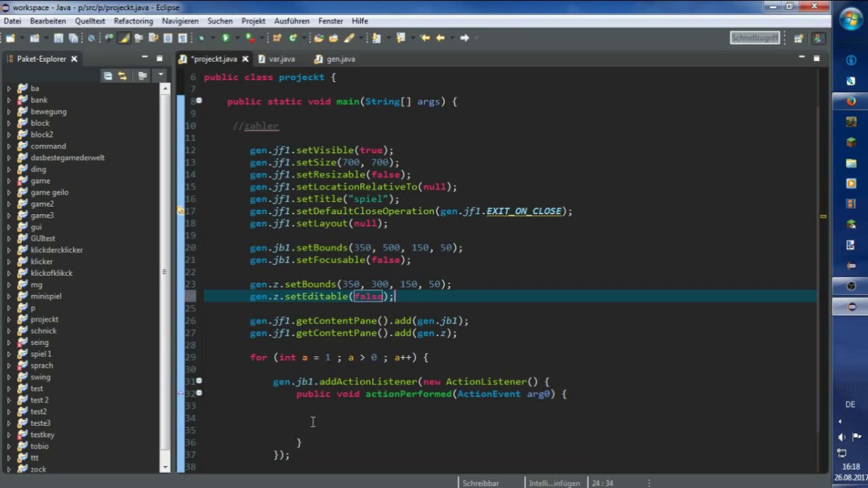The image size is (868, 488).
Task: Expand the projeckt package tree node
Action: [x=9, y=319]
